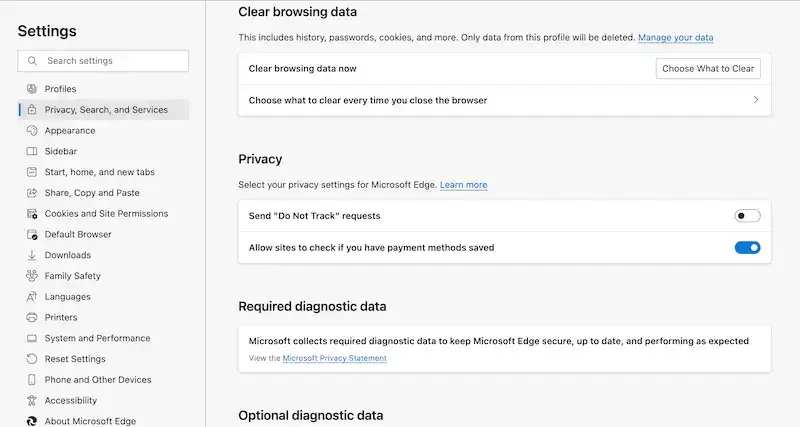Click the About Microsoft Edge logo icon
The image size is (800, 427).
[32, 421]
